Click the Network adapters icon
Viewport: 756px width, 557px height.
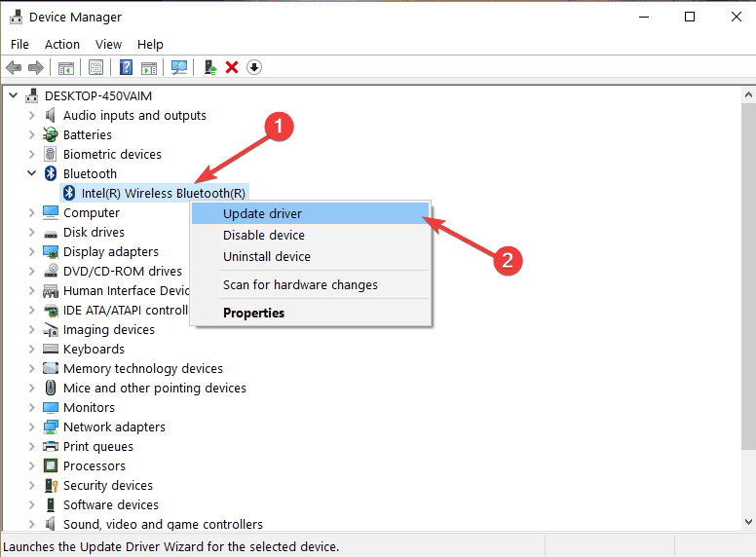51,427
